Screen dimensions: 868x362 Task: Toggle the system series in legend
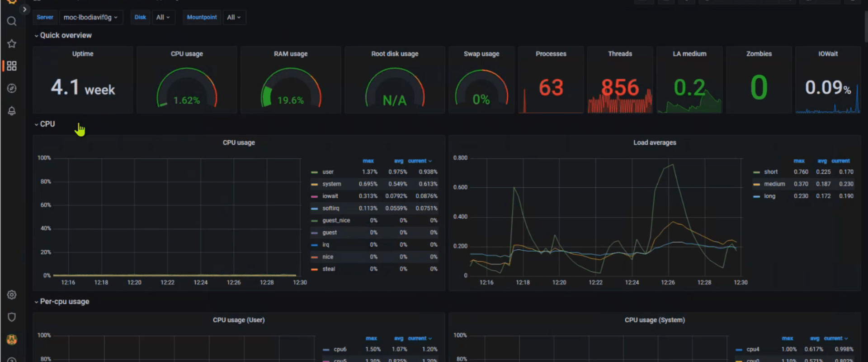click(331, 184)
